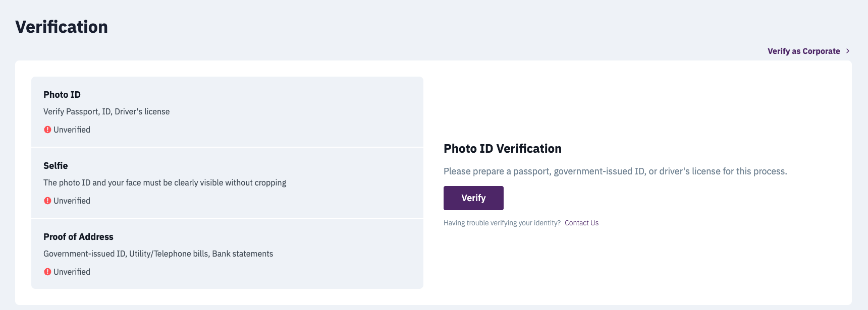This screenshot has height=310, width=868.
Task: Click the Selfie description about face visibility
Action: (165, 183)
